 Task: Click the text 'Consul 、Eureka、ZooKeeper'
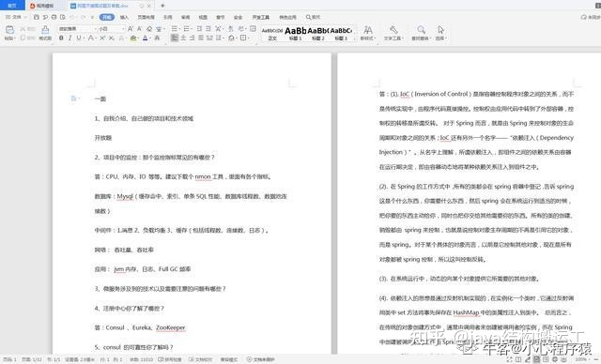click(x=146, y=327)
